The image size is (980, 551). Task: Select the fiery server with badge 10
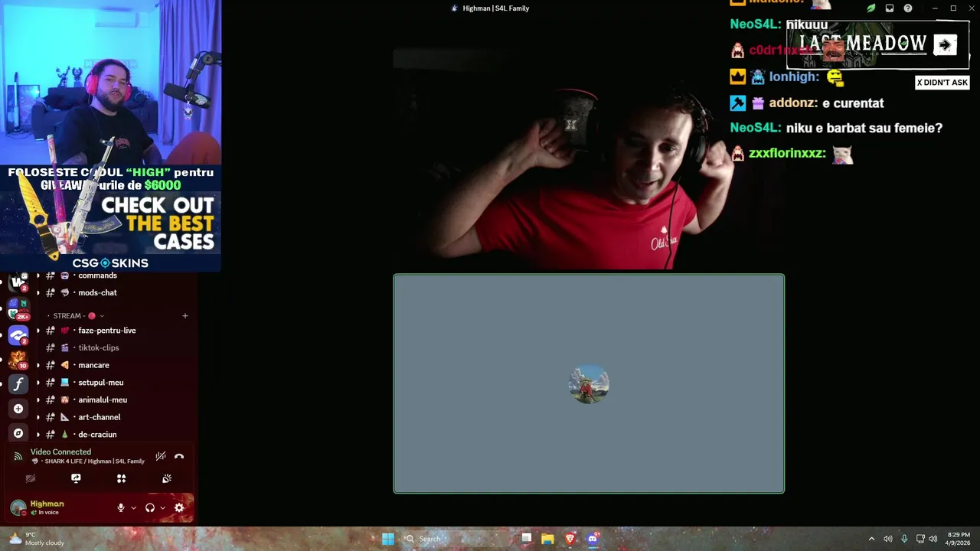(18, 359)
